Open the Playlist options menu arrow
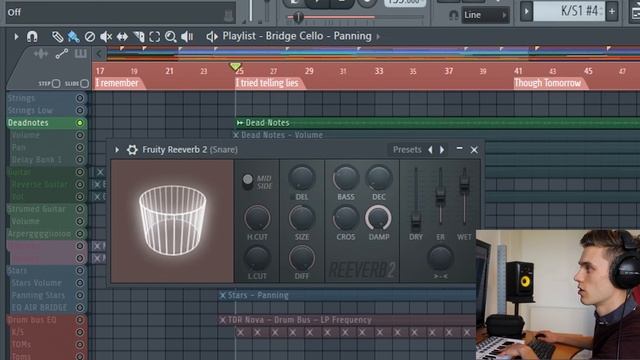This screenshot has height=360, width=640. point(16,37)
